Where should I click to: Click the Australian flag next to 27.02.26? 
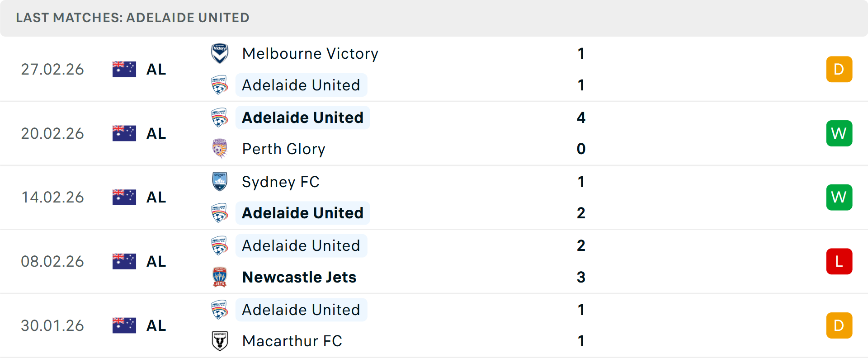point(124,69)
